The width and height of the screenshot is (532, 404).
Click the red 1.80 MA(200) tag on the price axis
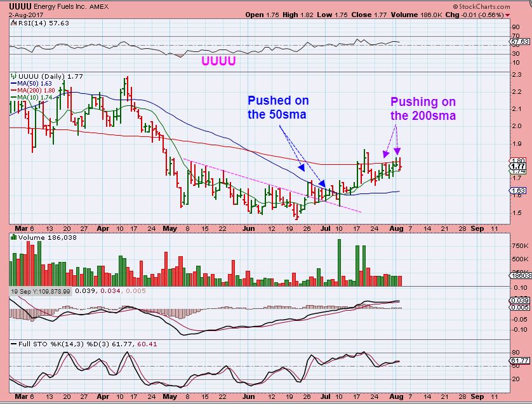tap(519, 160)
